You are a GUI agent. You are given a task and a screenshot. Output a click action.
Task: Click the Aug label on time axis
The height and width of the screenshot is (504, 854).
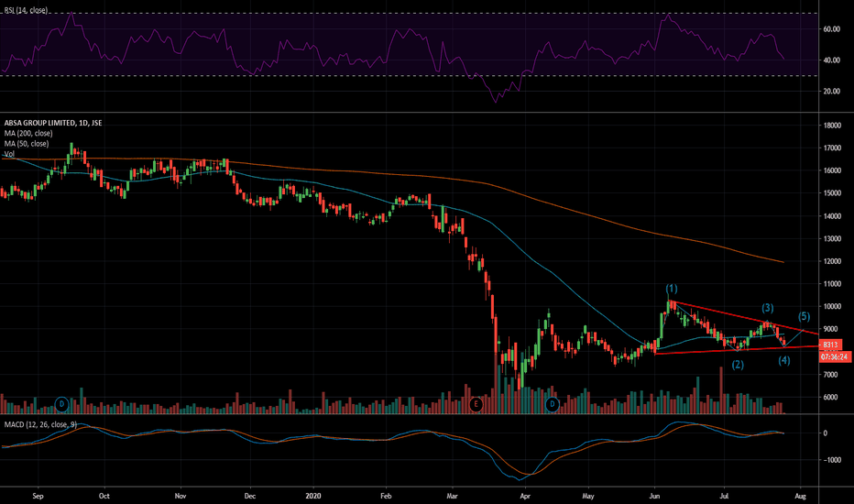800,496
